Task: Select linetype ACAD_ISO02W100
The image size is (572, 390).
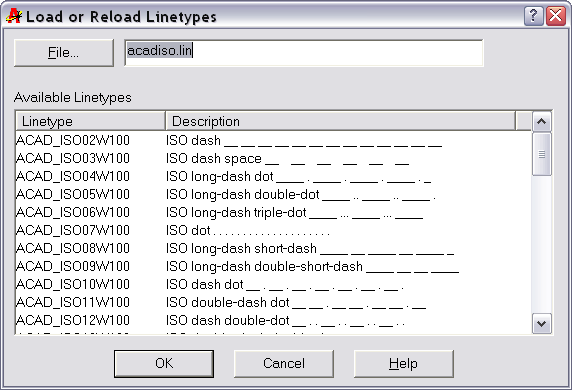Action: (73, 140)
